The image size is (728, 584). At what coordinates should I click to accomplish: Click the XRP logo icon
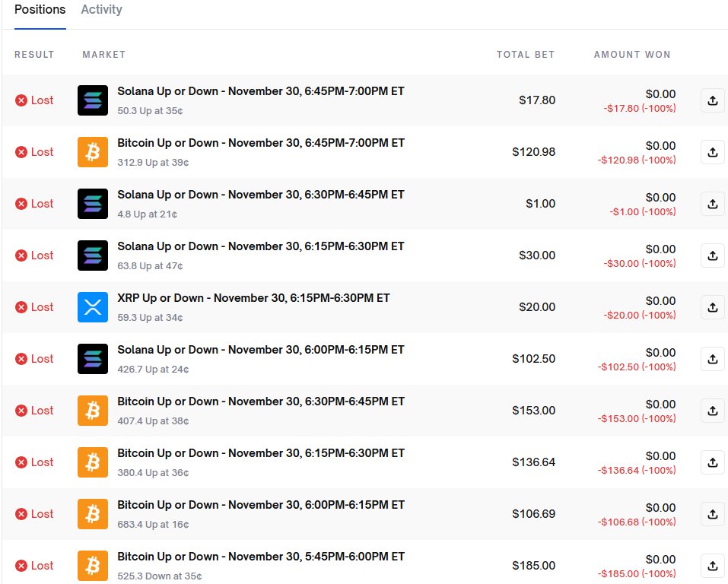pos(93,307)
